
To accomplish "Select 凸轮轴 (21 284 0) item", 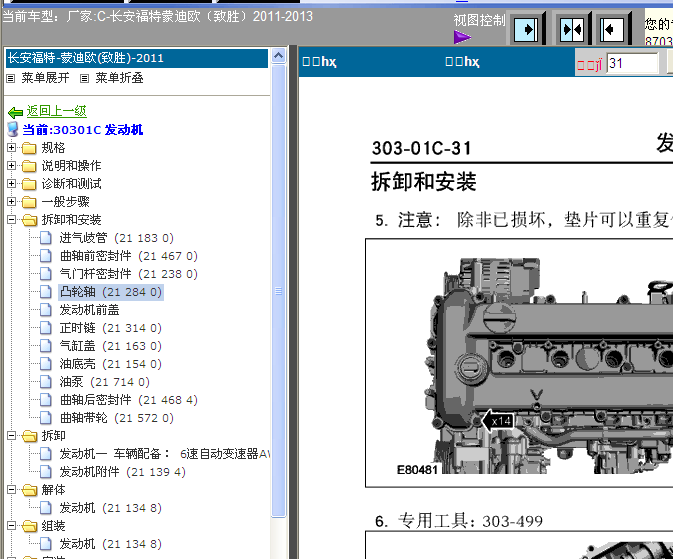I will [x=110, y=292].
